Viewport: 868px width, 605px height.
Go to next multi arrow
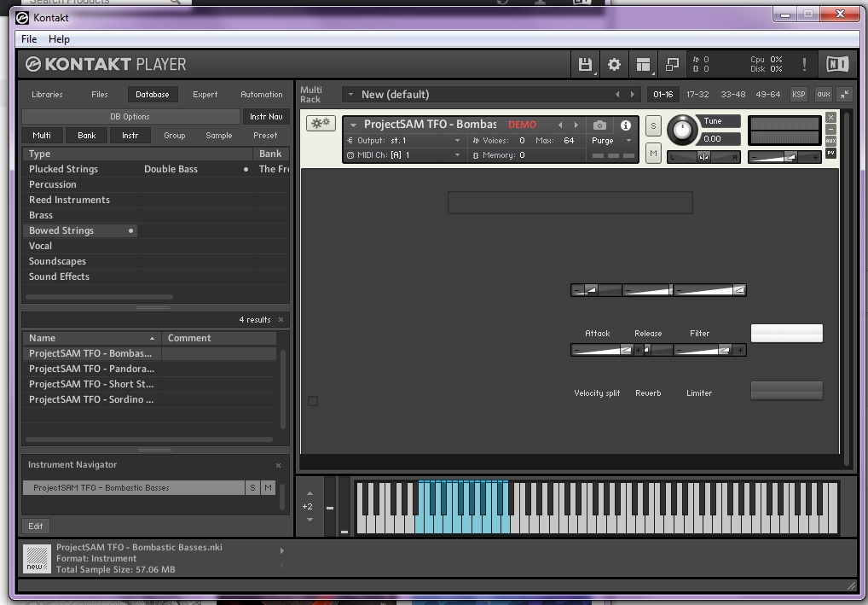coord(633,95)
